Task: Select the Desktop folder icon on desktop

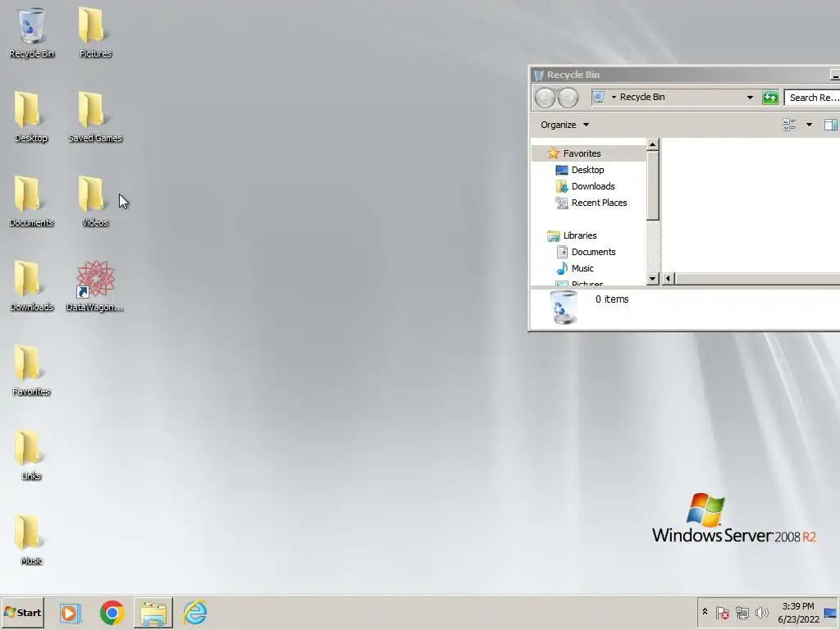Action: coord(30,116)
